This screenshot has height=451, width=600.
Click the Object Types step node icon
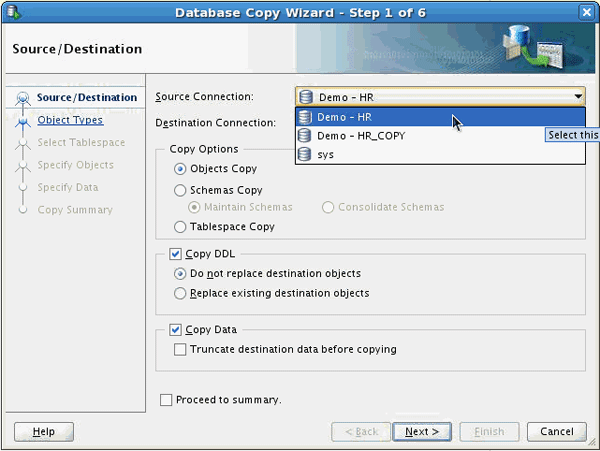[23, 122]
